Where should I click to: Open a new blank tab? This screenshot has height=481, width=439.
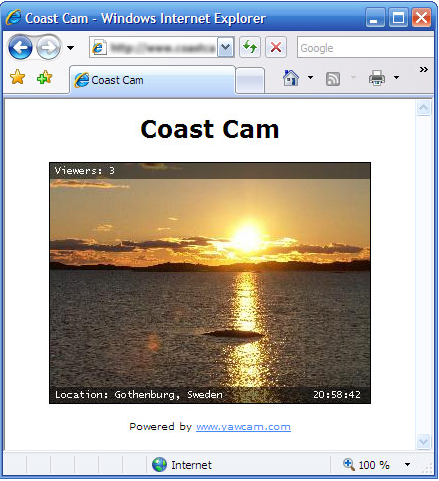point(250,80)
